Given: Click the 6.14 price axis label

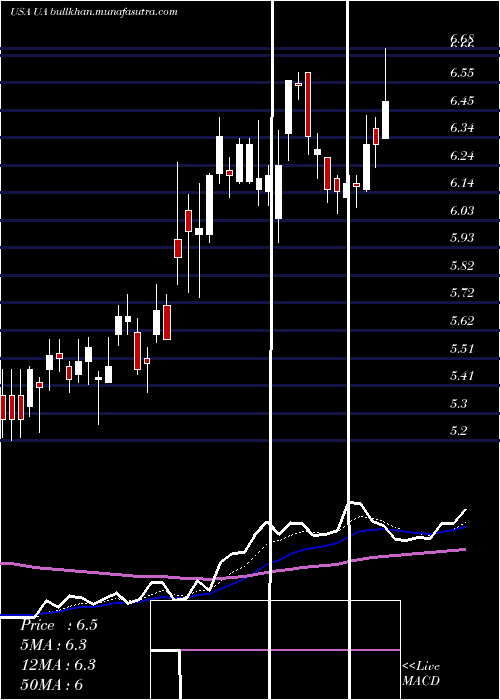Looking at the screenshot, I should (x=462, y=183).
